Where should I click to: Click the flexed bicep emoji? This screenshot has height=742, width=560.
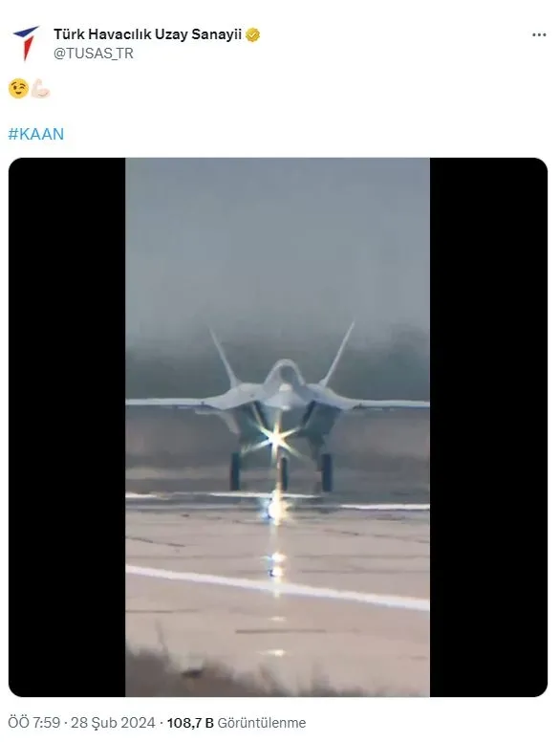click(x=40, y=89)
